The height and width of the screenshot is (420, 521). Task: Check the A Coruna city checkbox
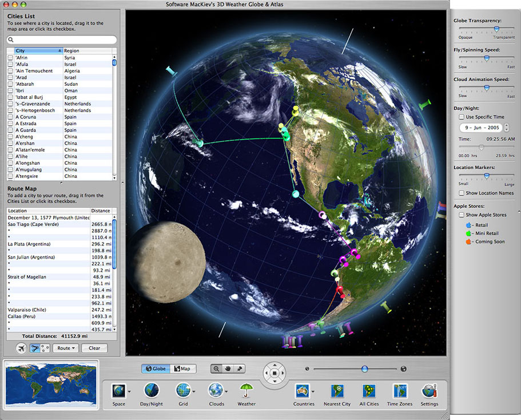[10, 117]
